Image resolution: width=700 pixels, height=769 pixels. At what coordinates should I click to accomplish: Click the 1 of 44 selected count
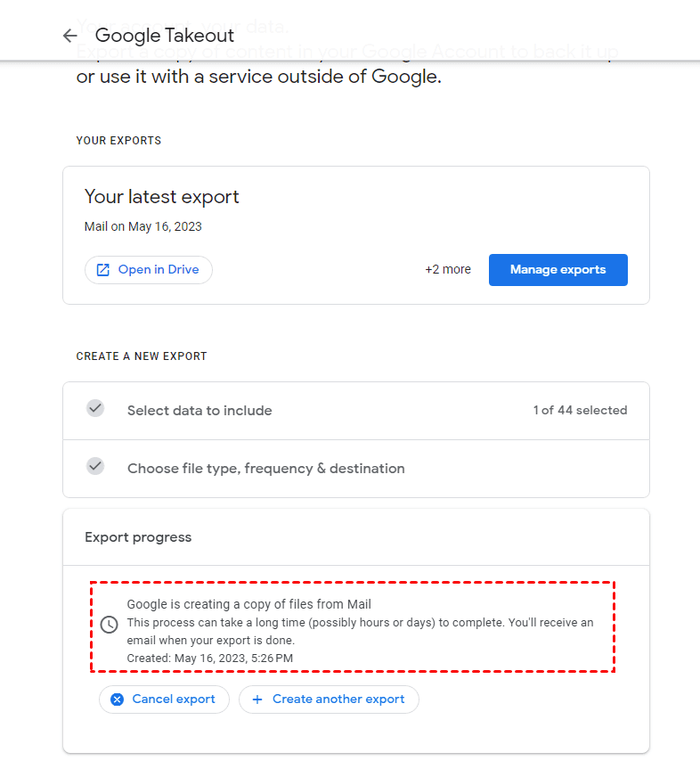point(580,411)
